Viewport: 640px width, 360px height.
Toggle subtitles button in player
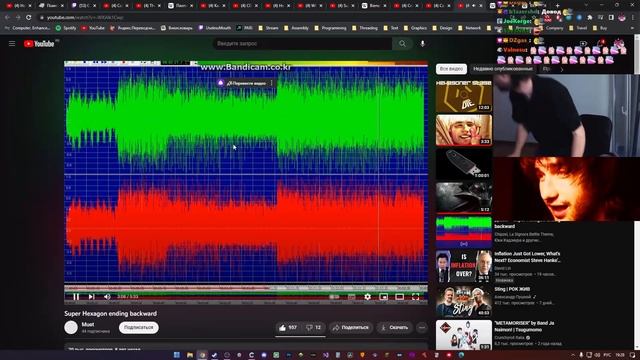click(351, 297)
